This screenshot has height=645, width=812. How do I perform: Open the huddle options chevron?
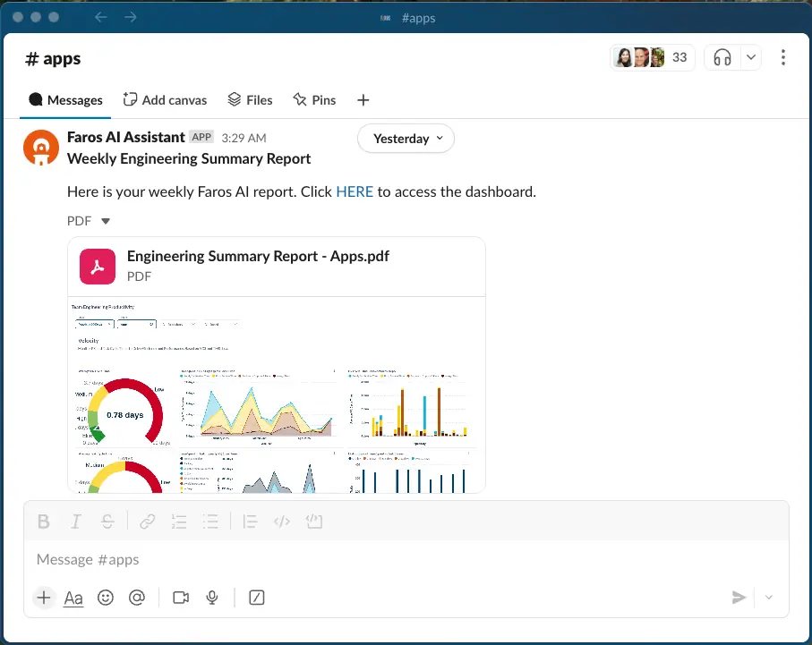coord(749,56)
